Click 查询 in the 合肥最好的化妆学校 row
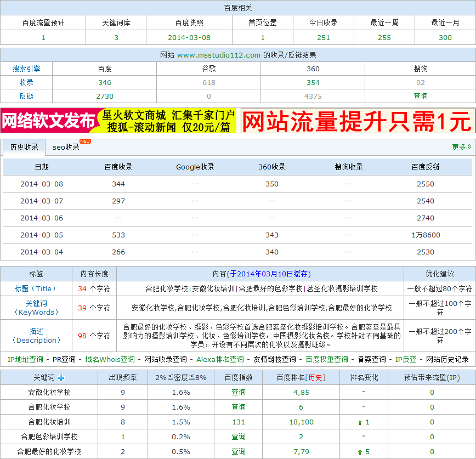The height and width of the screenshot is (459, 476). (239, 451)
